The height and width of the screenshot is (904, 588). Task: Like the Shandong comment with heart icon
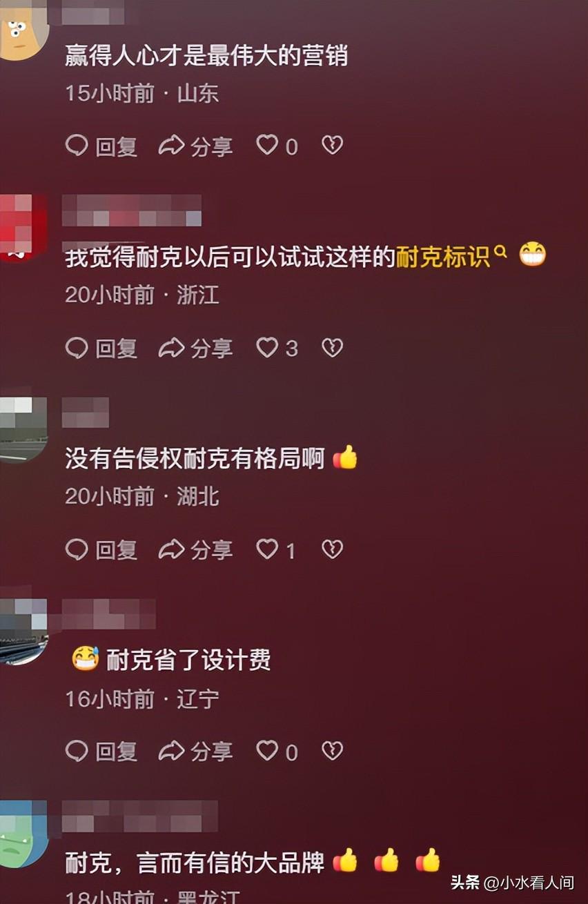(267, 145)
